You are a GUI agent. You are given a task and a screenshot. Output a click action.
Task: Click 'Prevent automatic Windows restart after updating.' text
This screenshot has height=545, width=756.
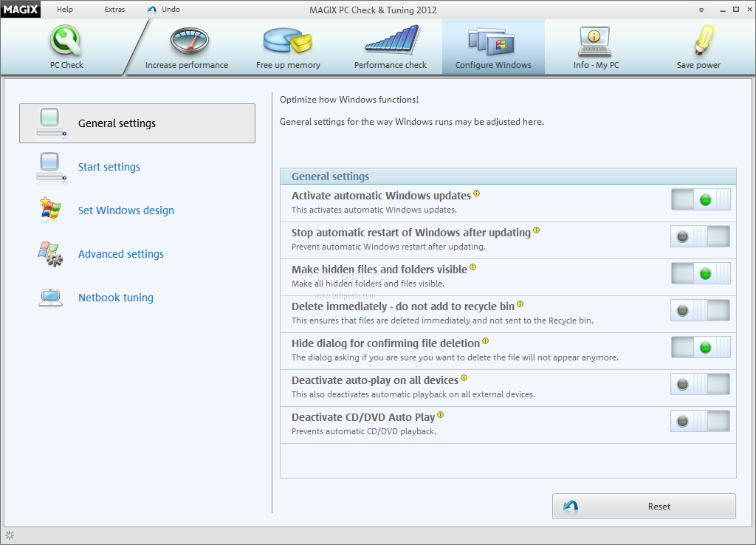click(x=388, y=247)
